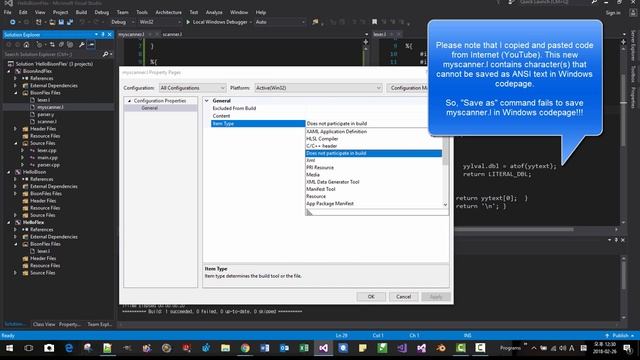Click the Navigate Backward toolbar icon
Viewport: 640px width, 360px height.
[13, 22]
